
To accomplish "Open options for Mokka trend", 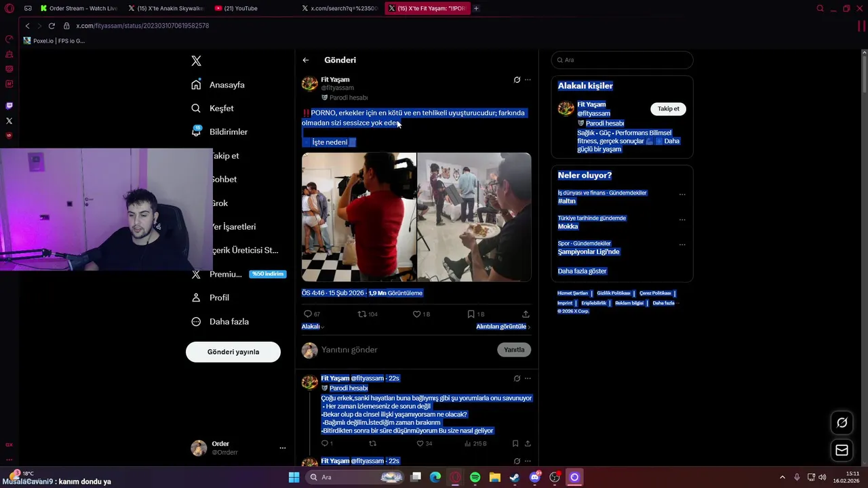I will [682, 220].
